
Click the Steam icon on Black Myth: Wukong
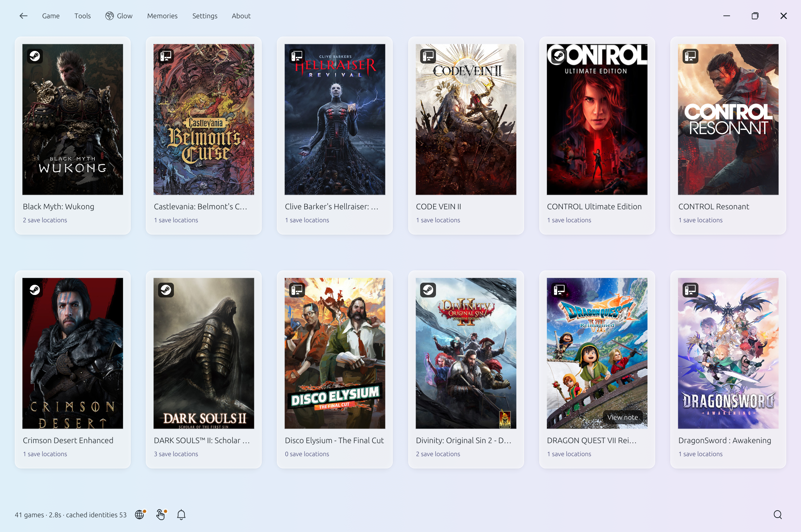coord(35,56)
